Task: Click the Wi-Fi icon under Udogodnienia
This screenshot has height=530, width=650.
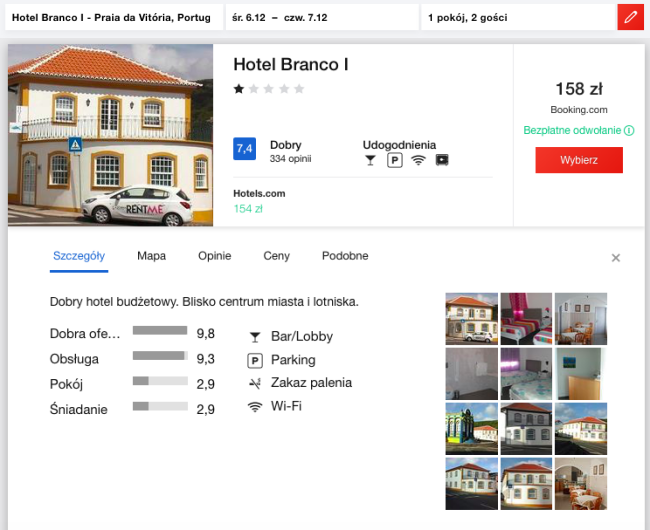Action: pyautogui.click(x=418, y=160)
